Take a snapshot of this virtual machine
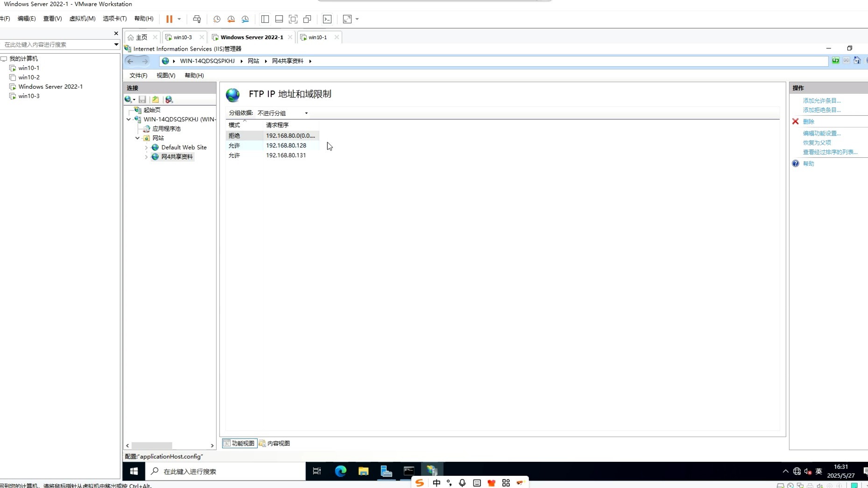 pos(217,19)
